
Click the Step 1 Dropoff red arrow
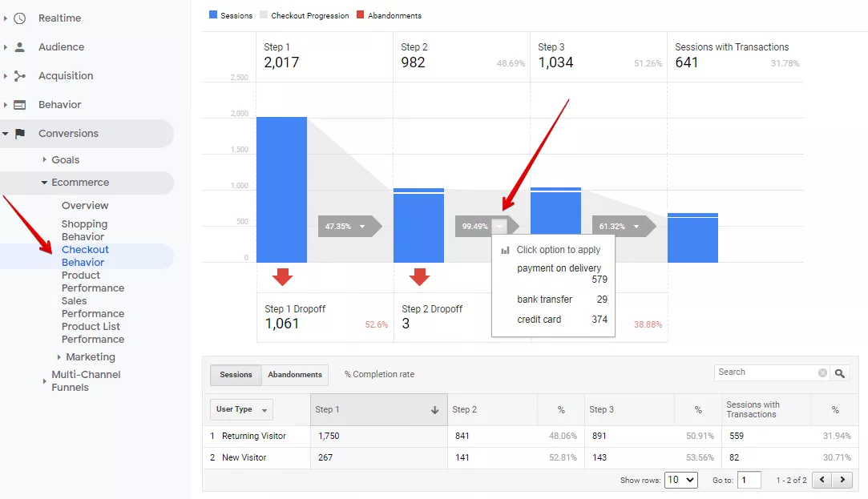(282, 276)
